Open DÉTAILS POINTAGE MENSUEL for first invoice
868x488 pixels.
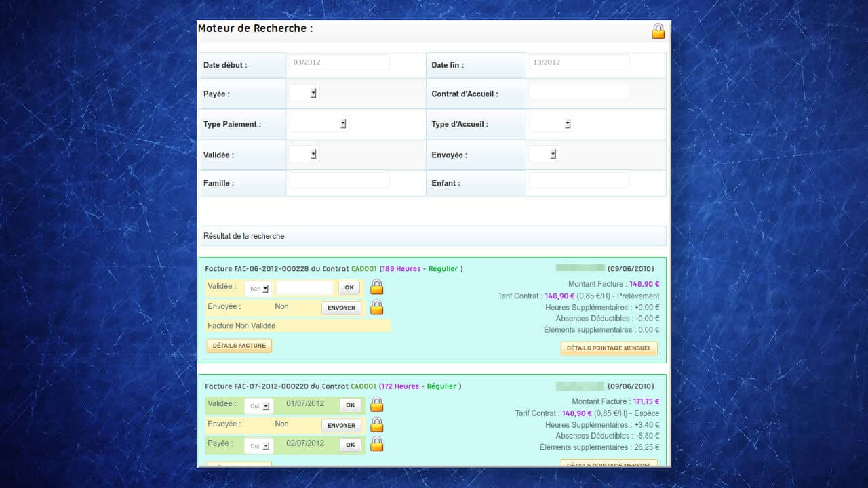tap(608, 348)
